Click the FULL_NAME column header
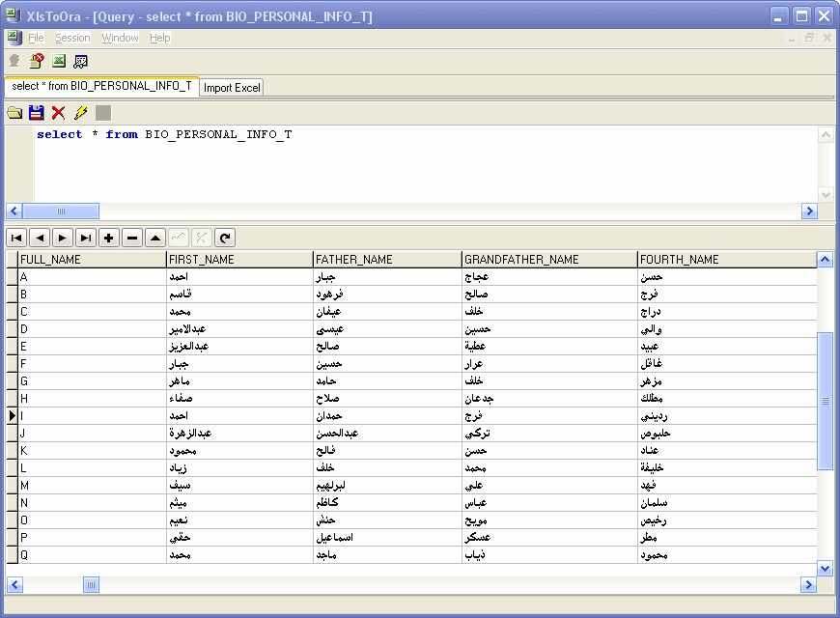This screenshot has height=618, width=840. click(92, 260)
